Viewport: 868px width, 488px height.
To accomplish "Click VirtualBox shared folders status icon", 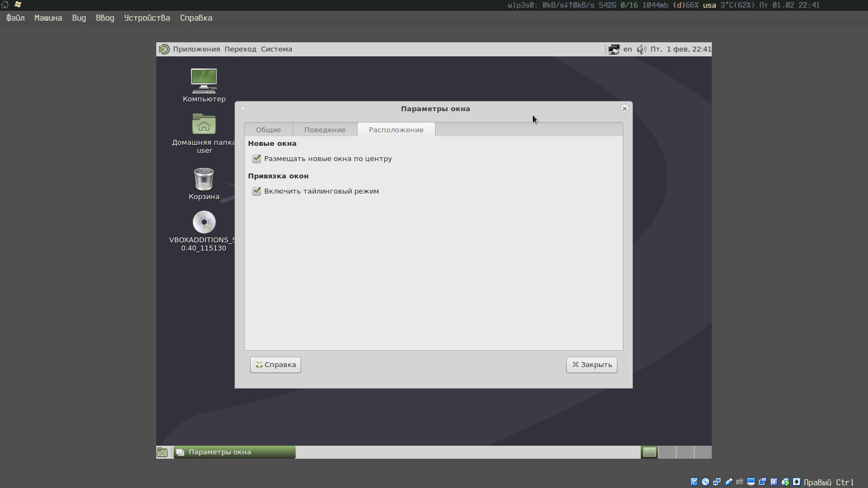I will click(x=739, y=482).
